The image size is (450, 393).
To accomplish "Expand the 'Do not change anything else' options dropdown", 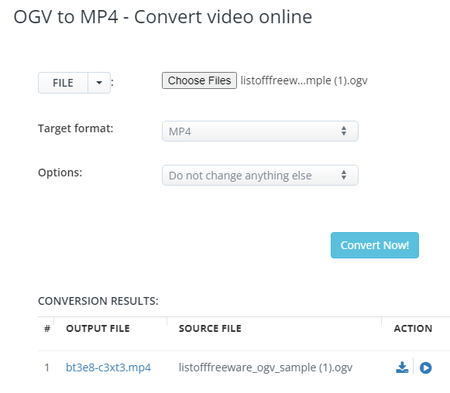I will tap(260, 175).
